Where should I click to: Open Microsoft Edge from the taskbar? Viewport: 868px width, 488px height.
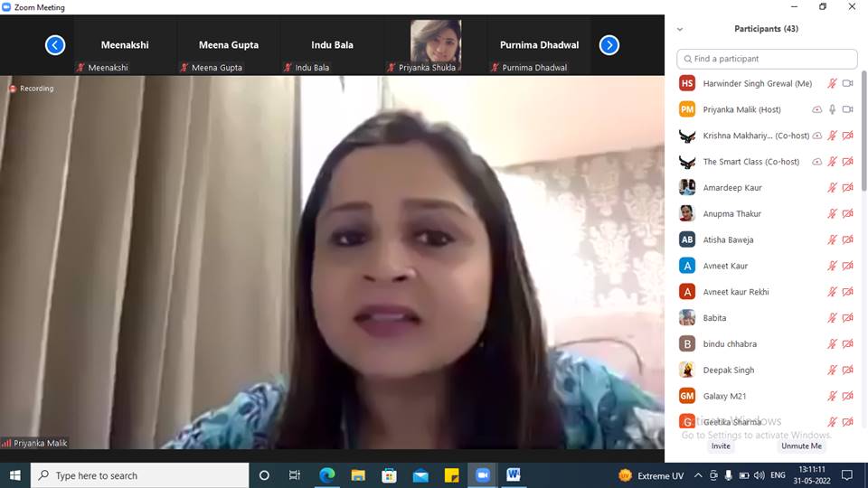[326, 475]
